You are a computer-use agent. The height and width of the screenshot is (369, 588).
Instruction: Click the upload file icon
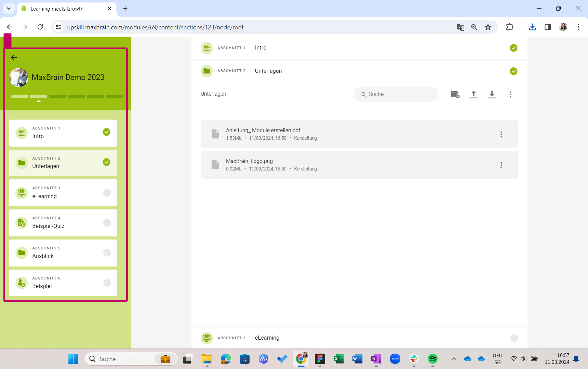click(x=473, y=94)
